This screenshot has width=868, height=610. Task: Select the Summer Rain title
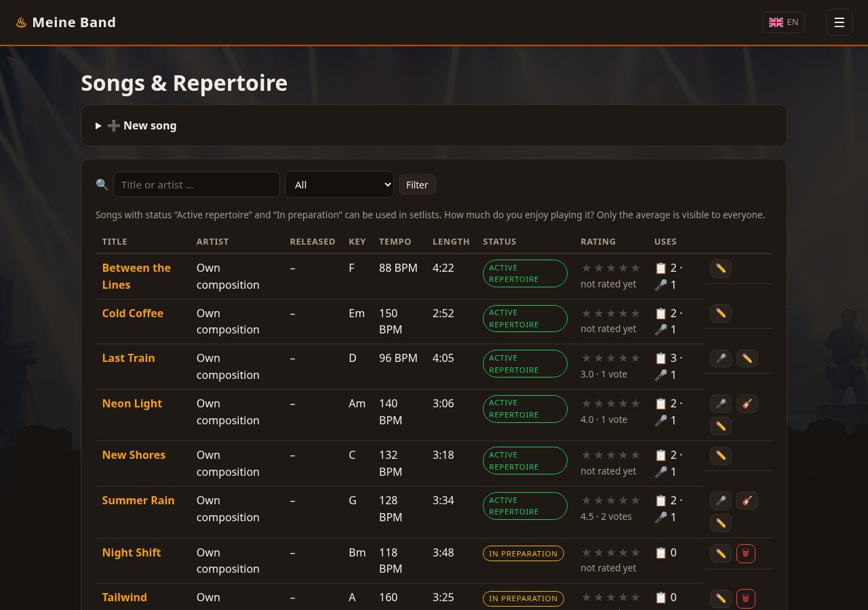pos(138,500)
